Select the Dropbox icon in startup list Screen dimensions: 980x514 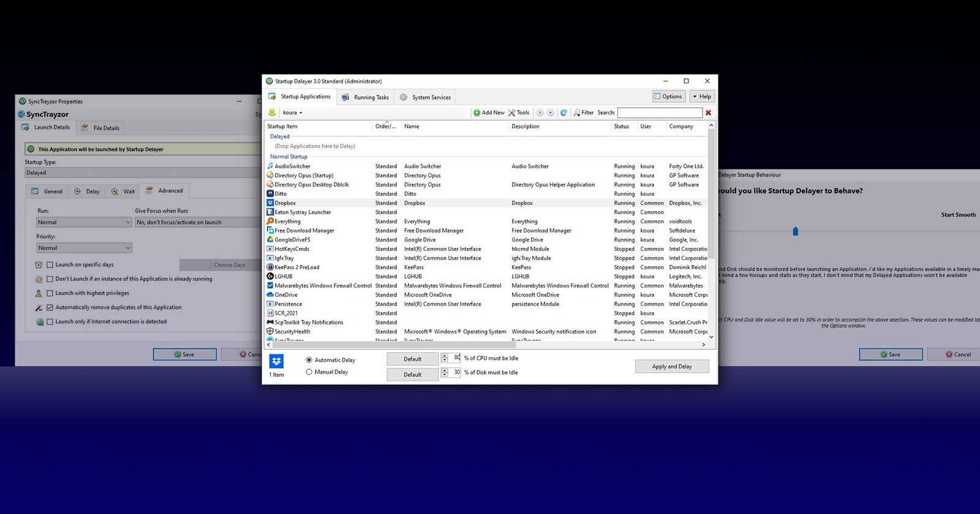(270, 203)
